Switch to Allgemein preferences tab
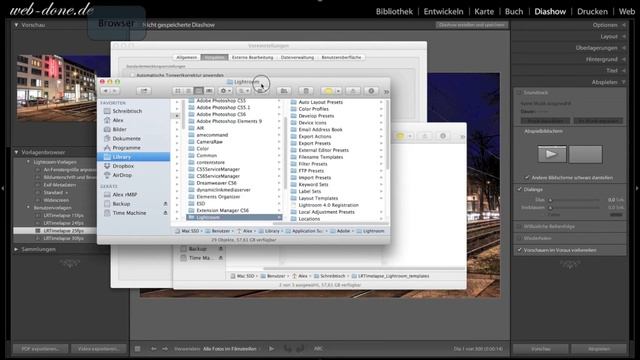The width and height of the screenshot is (640, 360). [x=187, y=58]
